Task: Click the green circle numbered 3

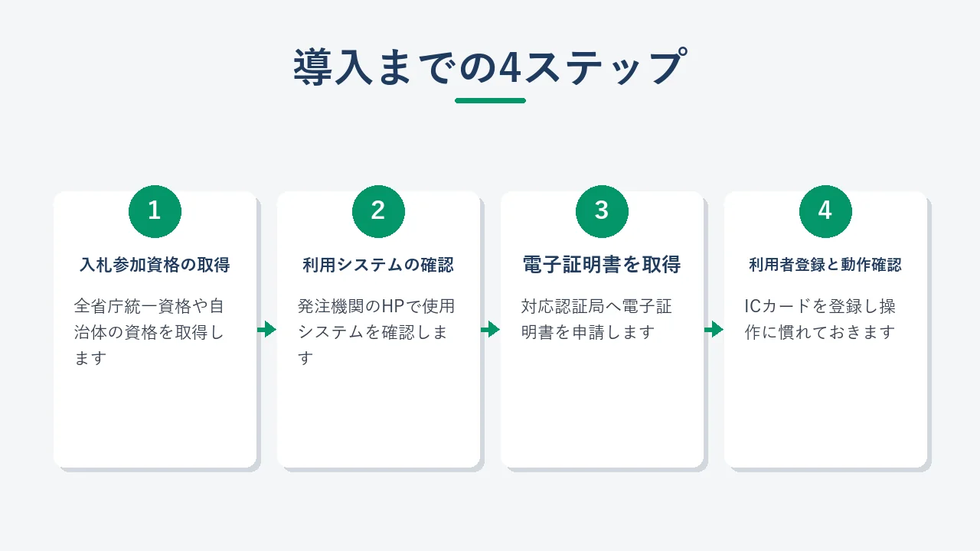Action: point(602,211)
